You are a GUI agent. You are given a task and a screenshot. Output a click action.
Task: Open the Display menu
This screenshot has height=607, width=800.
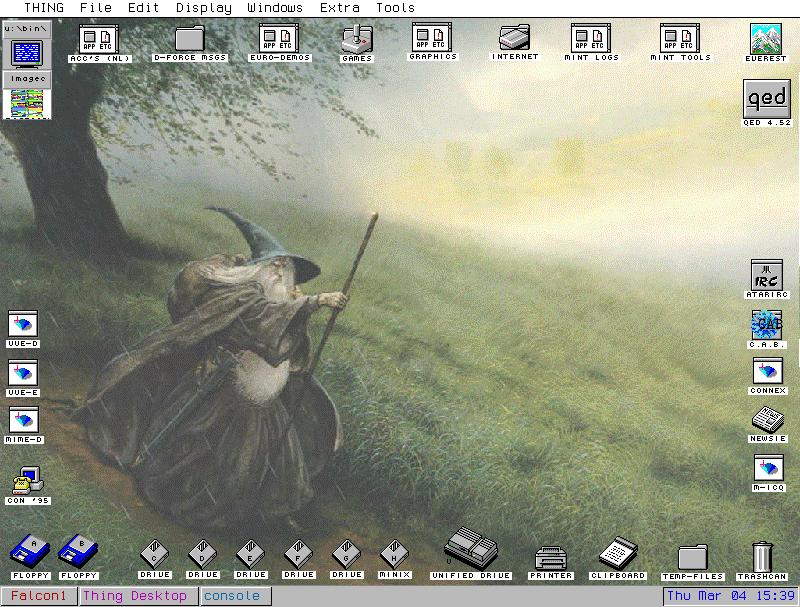(x=204, y=8)
